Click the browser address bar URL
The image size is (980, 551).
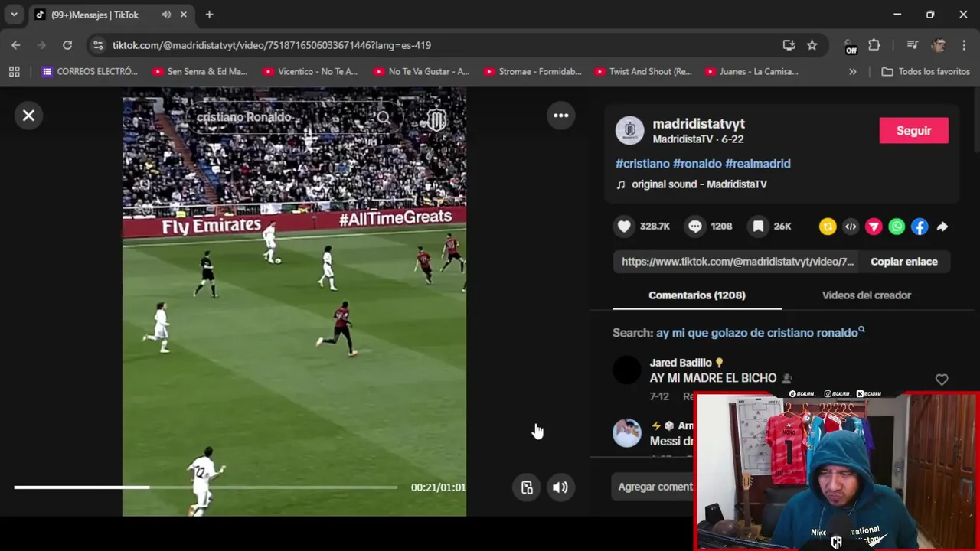point(271,45)
